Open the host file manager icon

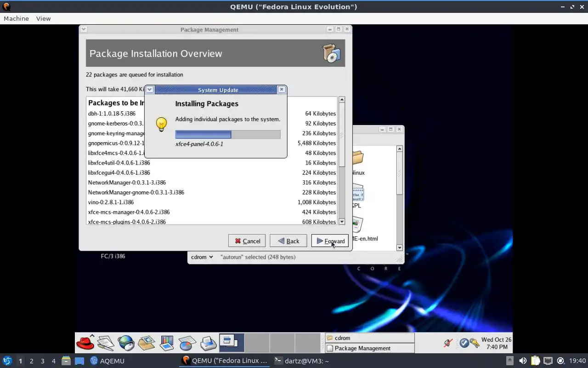pyautogui.click(x=66, y=361)
